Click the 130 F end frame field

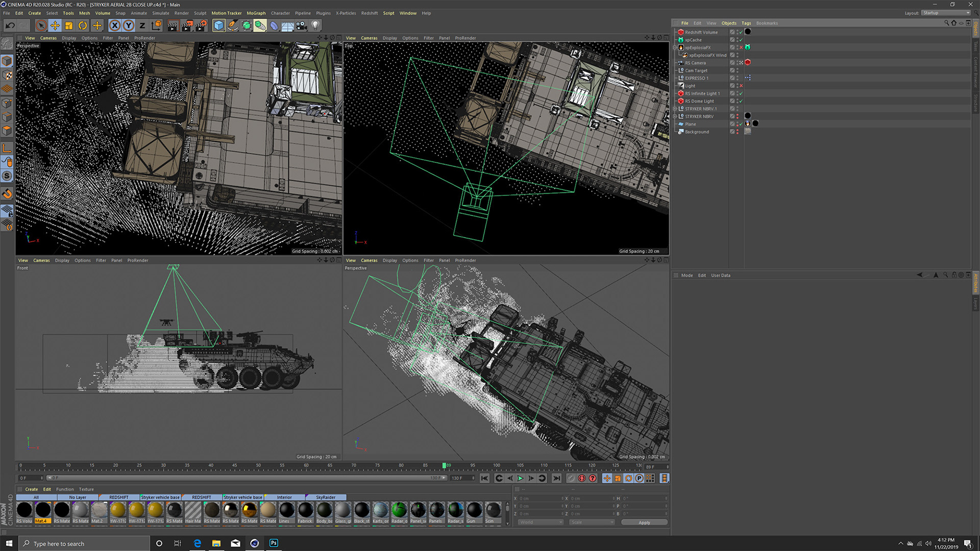462,478
